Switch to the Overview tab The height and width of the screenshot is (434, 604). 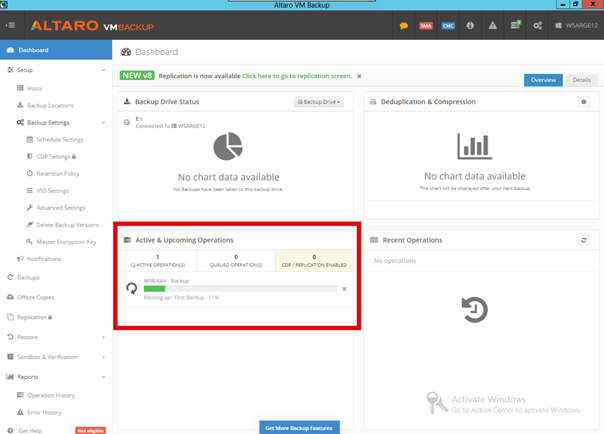543,80
